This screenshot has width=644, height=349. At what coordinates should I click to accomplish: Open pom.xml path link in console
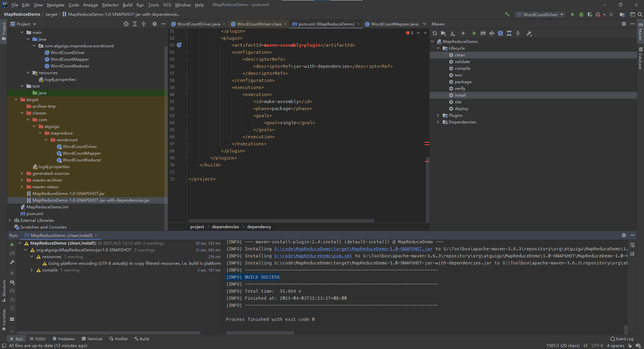click(x=313, y=256)
